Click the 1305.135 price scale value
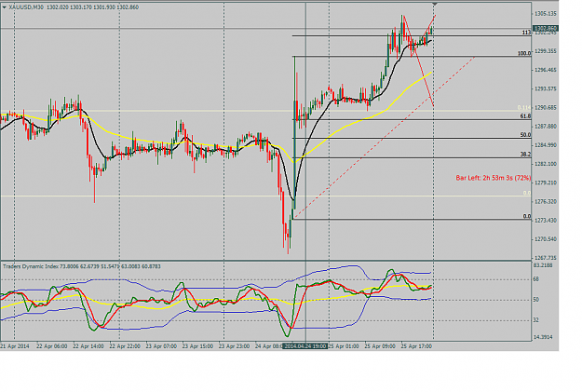This screenshot has height=392, width=582. pyautogui.click(x=546, y=14)
